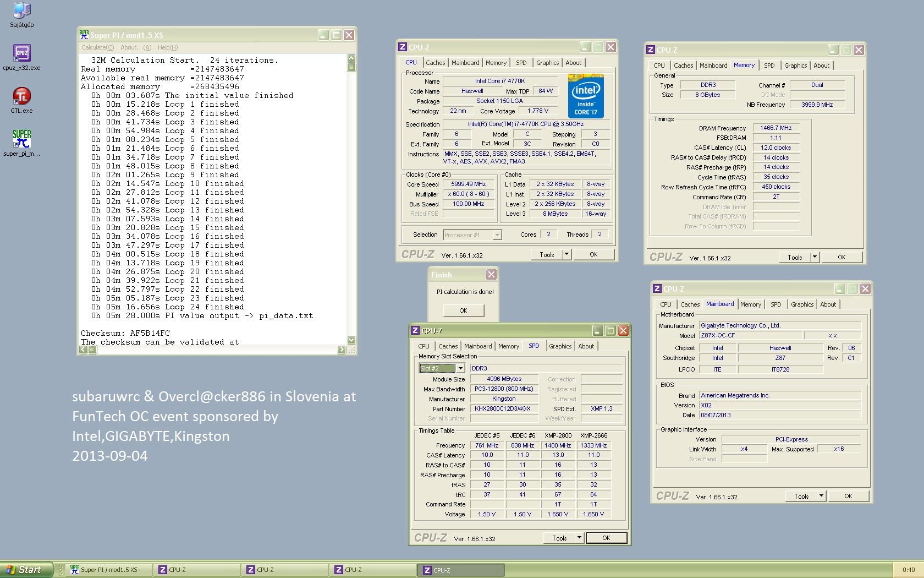Viewport: 924px width, 578px height.
Task: Click the processor Name field 'Intel Core i7 4770K'
Action: coord(500,81)
